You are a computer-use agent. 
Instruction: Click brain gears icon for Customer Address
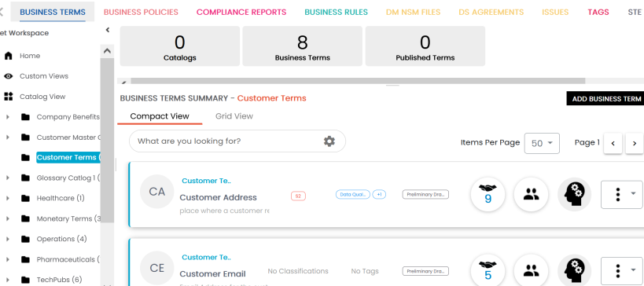click(575, 195)
